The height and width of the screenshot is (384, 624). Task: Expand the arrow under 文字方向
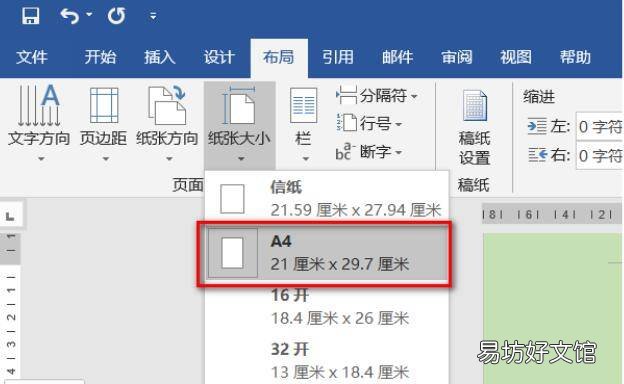point(41,159)
